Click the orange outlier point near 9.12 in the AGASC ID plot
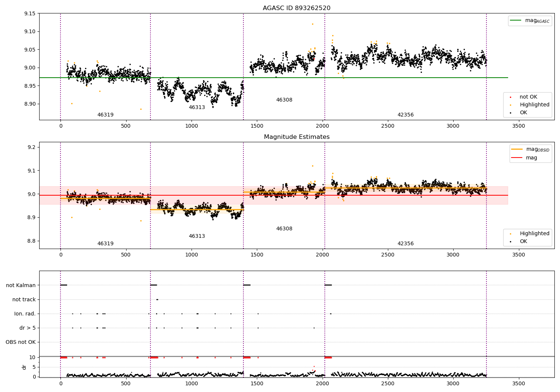This screenshot has height=392, width=560. point(312,24)
